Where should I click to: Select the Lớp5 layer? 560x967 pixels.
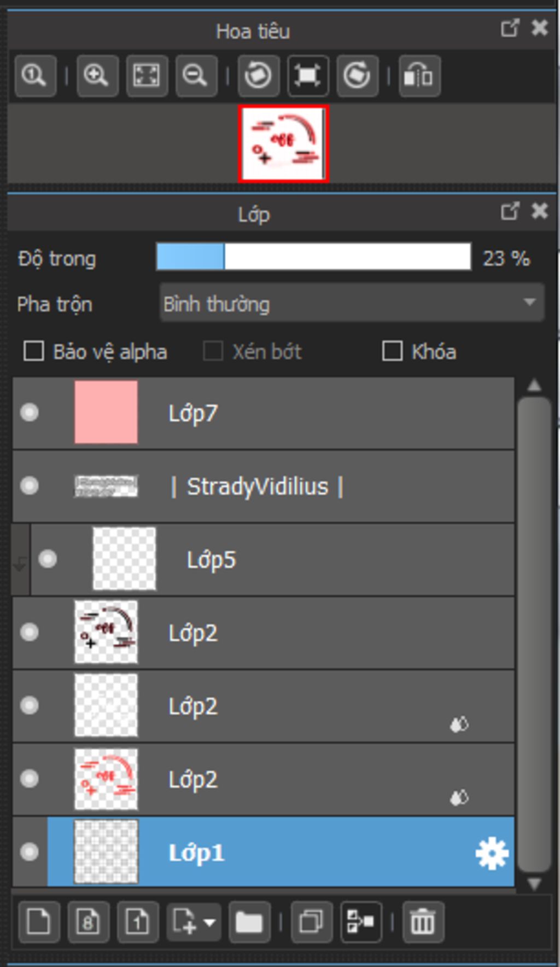(273, 559)
